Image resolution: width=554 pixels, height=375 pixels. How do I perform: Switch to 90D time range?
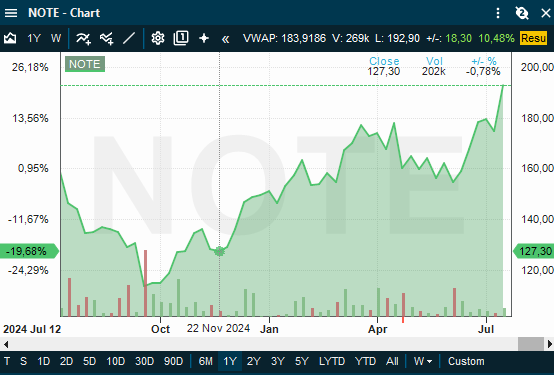(x=173, y=361)
